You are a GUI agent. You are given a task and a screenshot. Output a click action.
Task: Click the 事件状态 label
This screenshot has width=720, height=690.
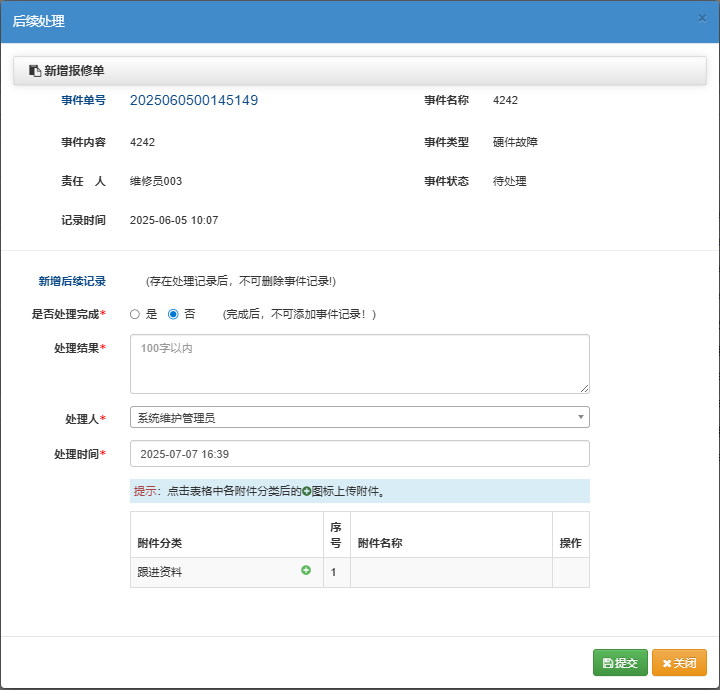tap(446, 181)
